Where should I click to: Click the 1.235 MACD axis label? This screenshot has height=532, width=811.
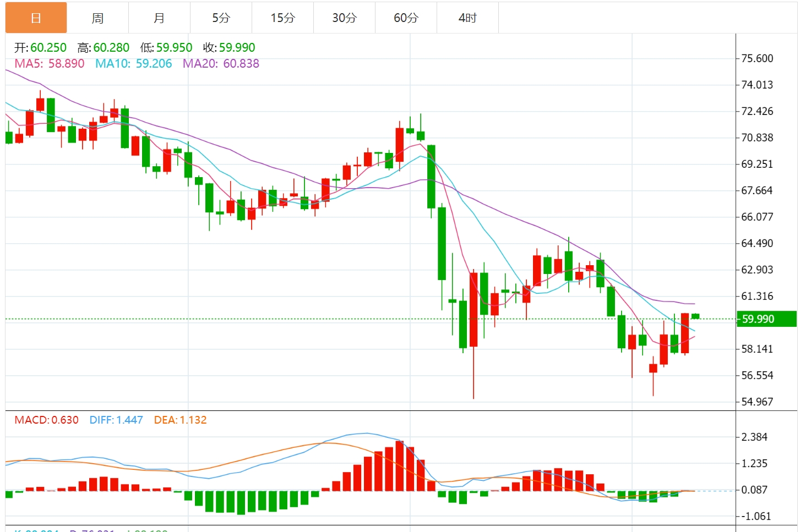[x=754, y=463]
